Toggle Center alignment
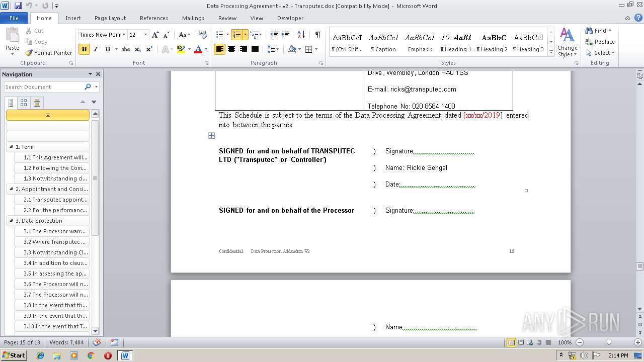The image size is (644, 362). [x=231, y=49]
